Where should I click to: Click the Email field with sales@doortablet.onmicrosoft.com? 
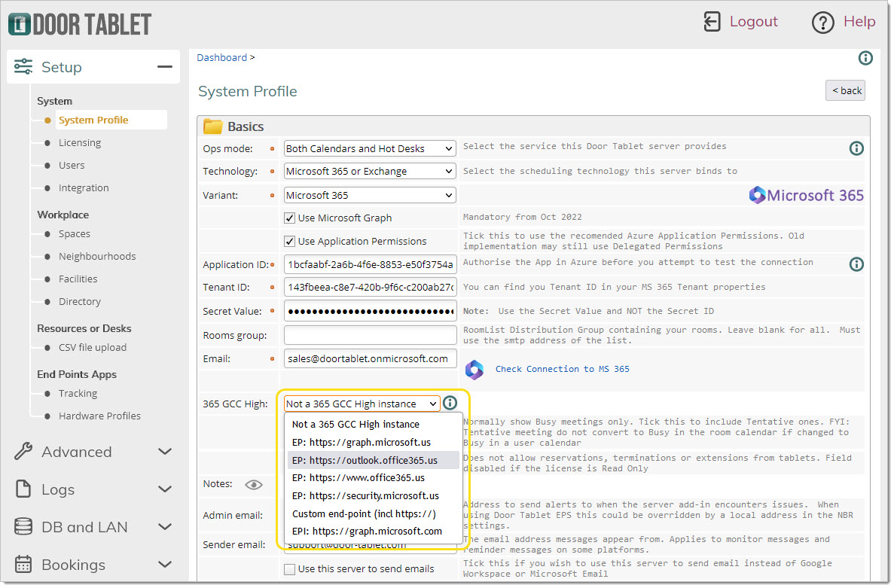click(370, 358)
